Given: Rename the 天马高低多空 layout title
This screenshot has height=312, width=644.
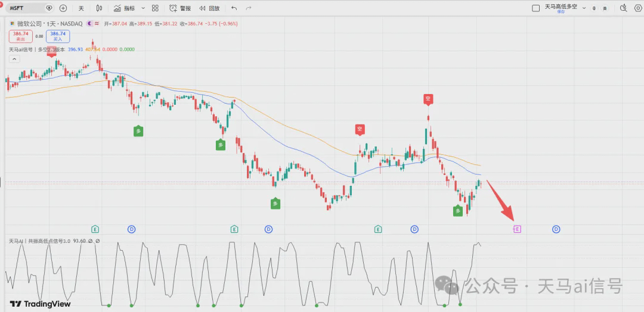Looking at the screenshot, I should (561, 7).
